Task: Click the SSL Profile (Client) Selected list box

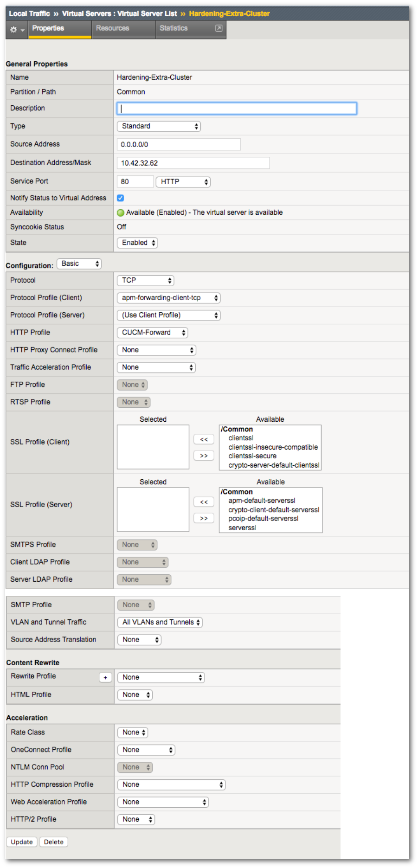Action: (x=153, y=447)
